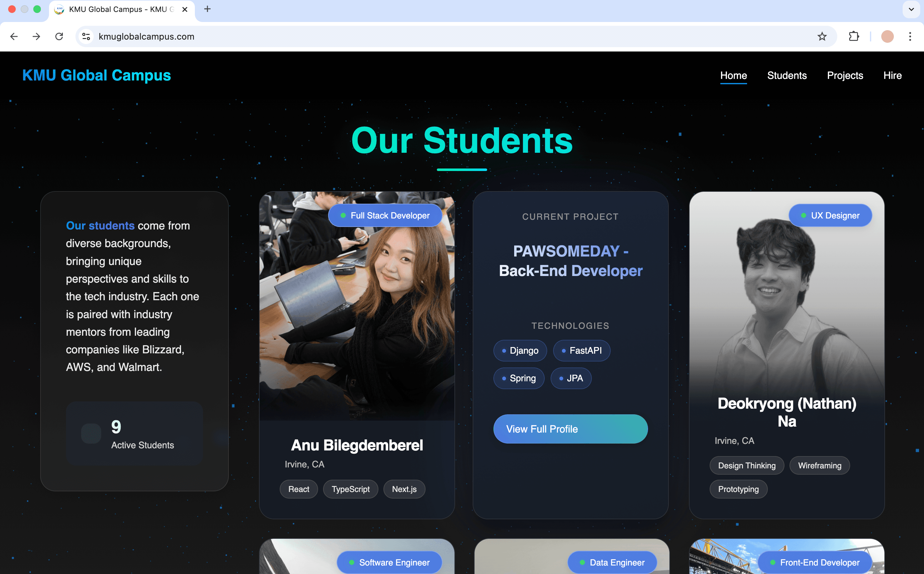The height and width of the screenshot is (574, 924).
Task: Click the TECHNOLOGIES label
Action: pos(570,326)
